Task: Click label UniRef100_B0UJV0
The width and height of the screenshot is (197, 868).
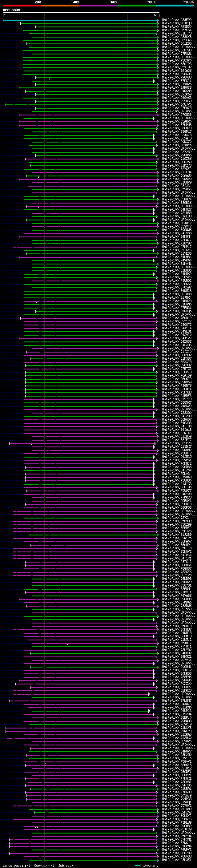Action: click(x=177, y=104)
